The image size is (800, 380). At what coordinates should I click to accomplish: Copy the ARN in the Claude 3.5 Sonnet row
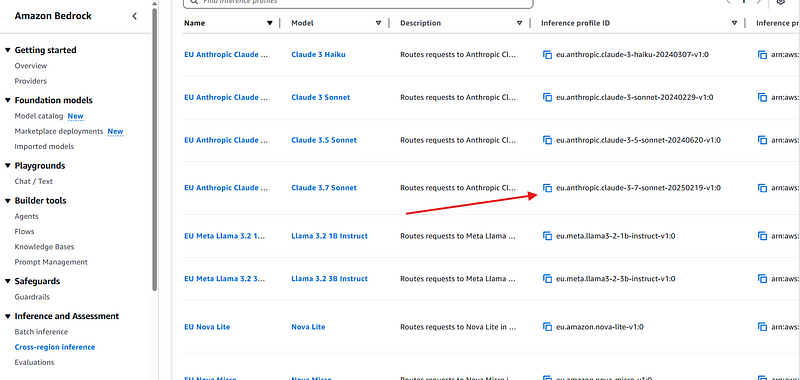pyautogui.click(x=762, y=140)
